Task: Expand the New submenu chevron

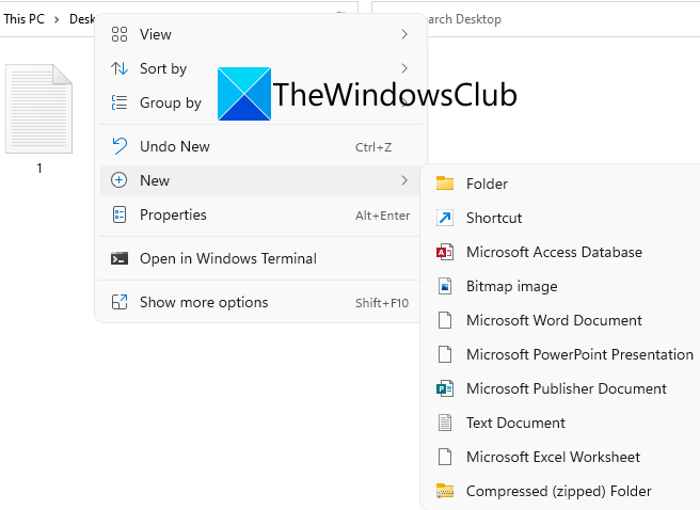Action: tap(404, 180)
